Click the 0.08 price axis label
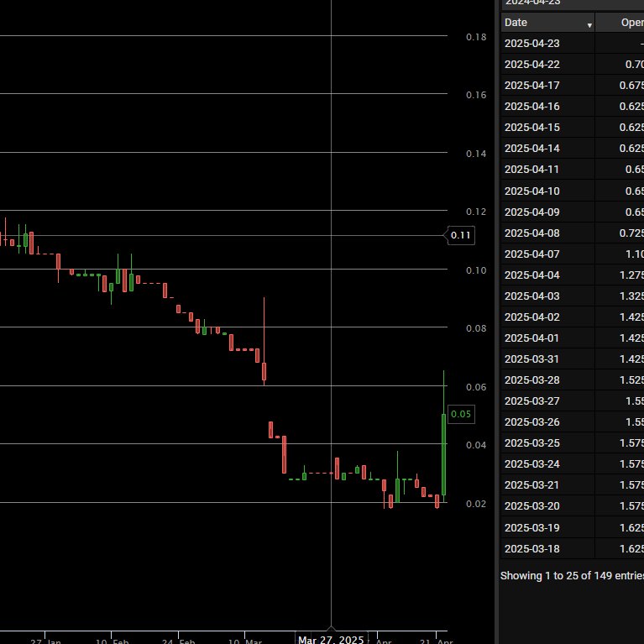 [476, 328]
